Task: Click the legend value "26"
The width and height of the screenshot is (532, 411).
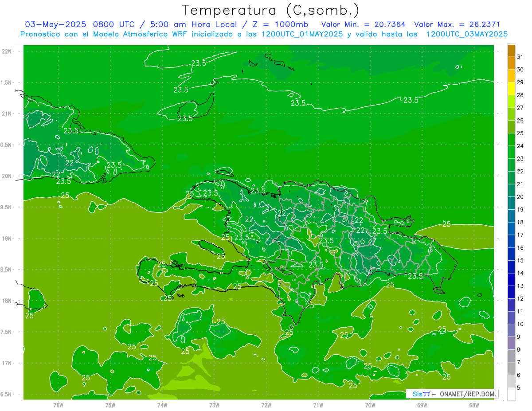Action: pos(520,121)
